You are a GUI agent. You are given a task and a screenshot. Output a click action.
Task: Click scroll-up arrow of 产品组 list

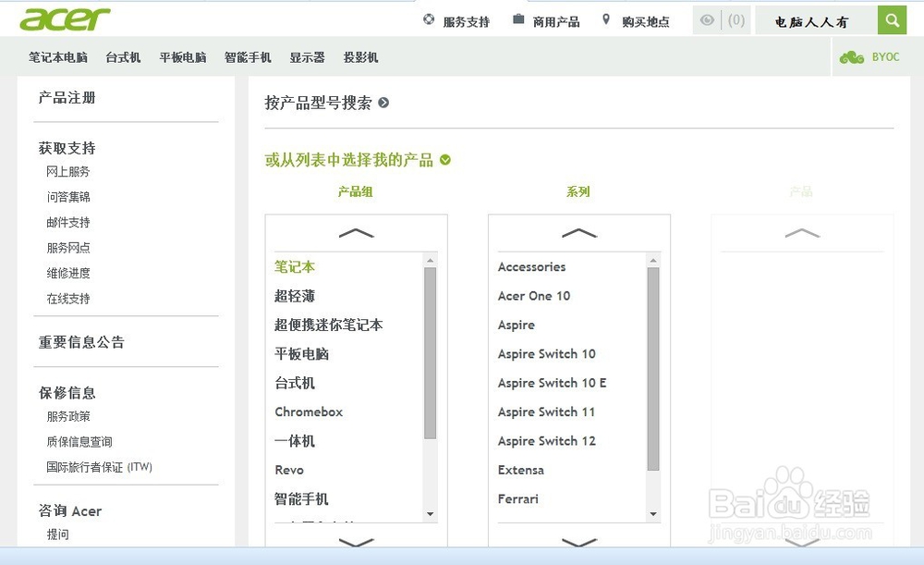(x=431, y=260)
